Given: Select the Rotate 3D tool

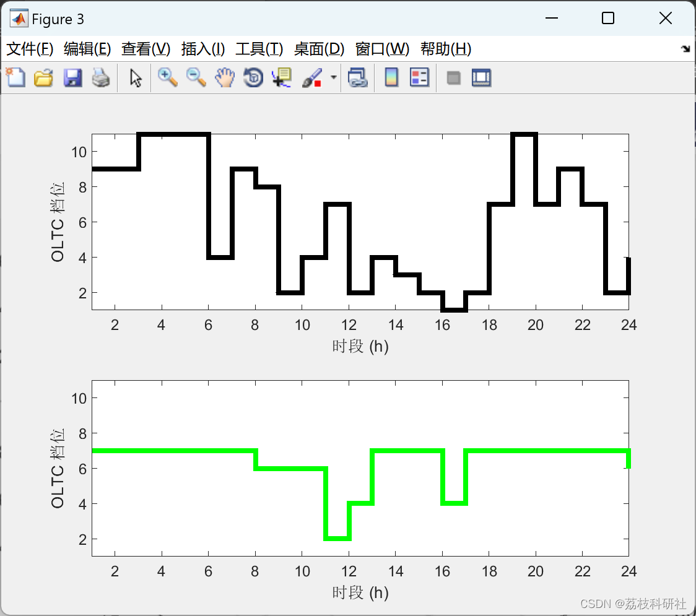Looking at the screenshot, I should click(253, 77).
